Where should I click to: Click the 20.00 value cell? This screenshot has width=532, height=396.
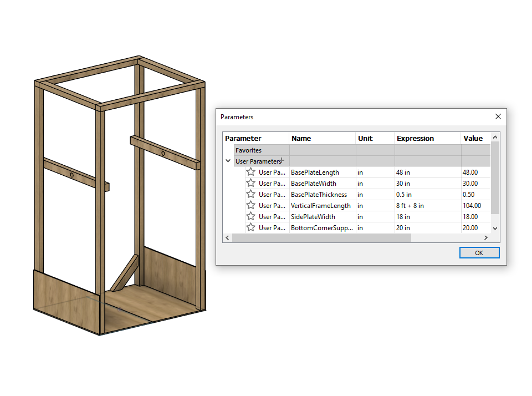click(x=475, y=227)
